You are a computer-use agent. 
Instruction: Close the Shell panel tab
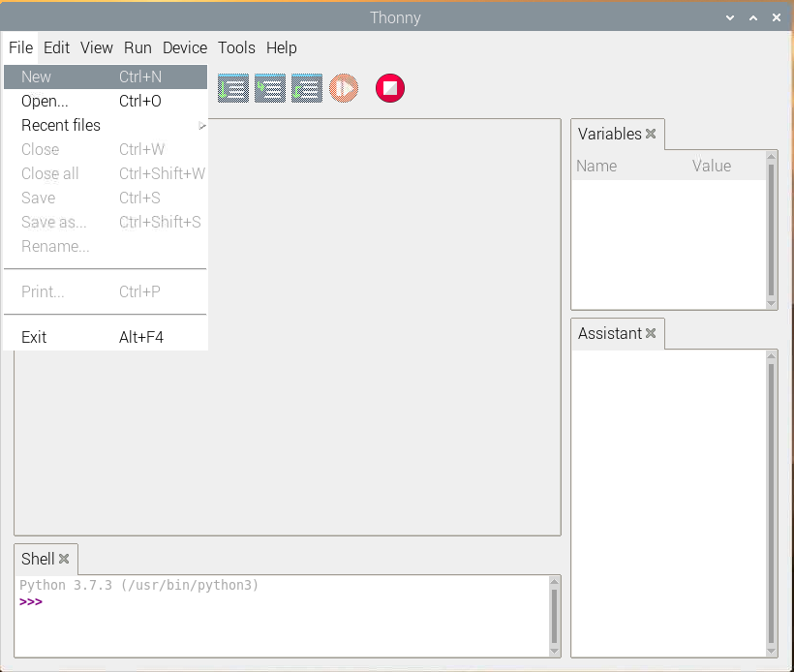pyautogui.click(x=64, y=559)
